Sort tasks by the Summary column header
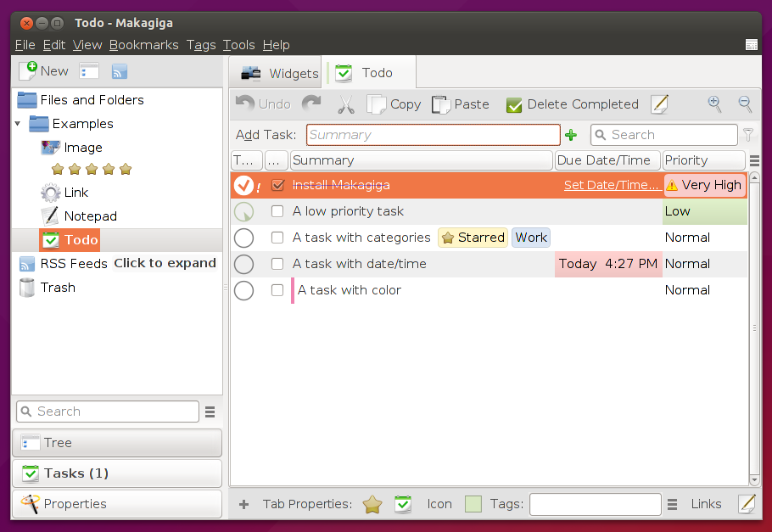This screenshot has height=532, width=772. click(x=422, y=160)
